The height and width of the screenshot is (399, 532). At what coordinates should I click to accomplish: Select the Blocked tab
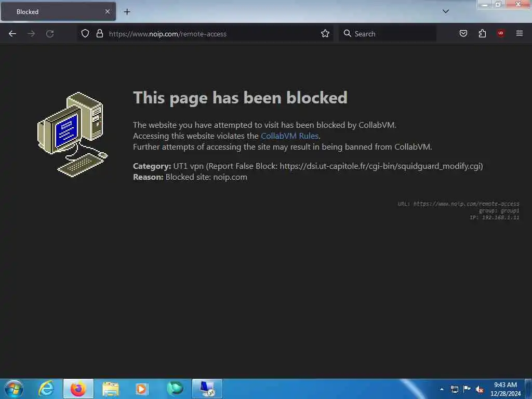58,11
